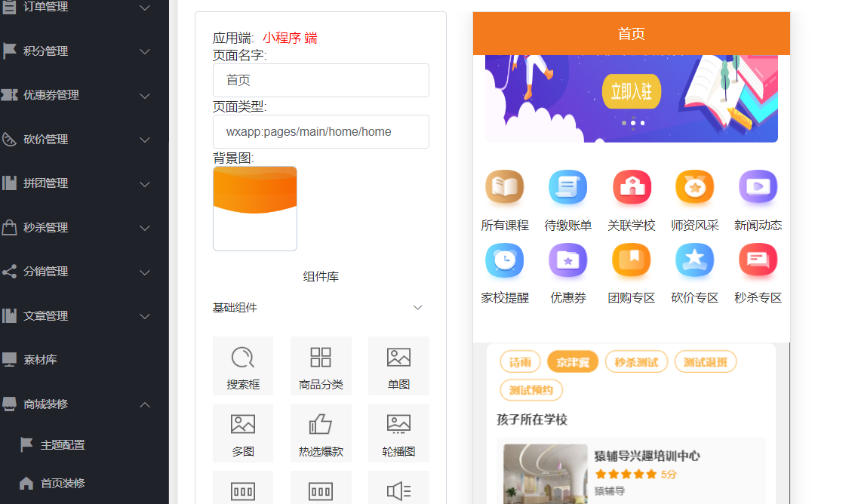
Task: Expand the 积分管理 menu chevron
Action: 144,52
